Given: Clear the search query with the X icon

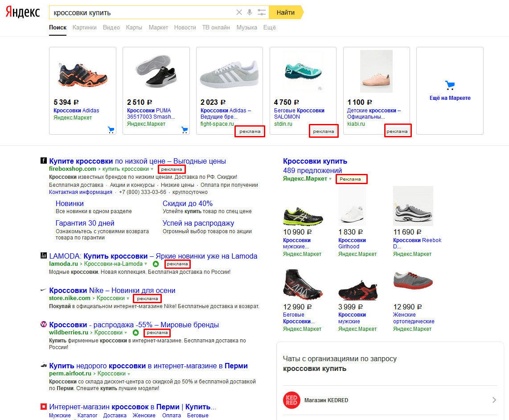Looking at the screenshot, I should (x=239, y=12).
